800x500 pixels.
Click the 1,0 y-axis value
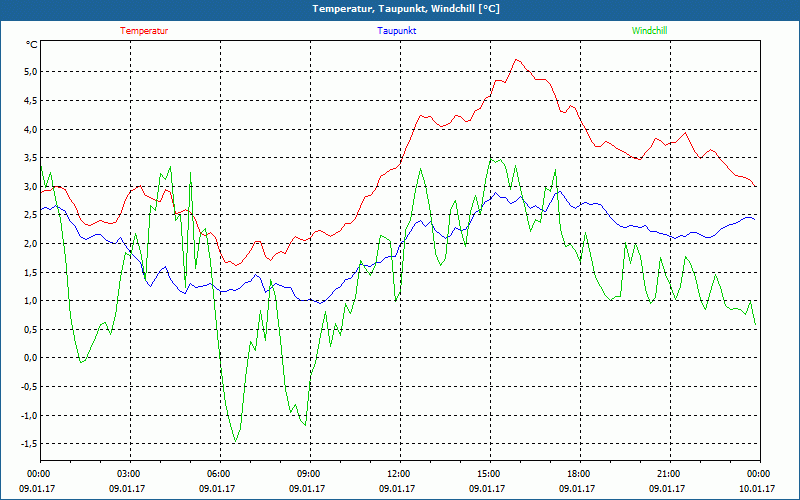31,301
